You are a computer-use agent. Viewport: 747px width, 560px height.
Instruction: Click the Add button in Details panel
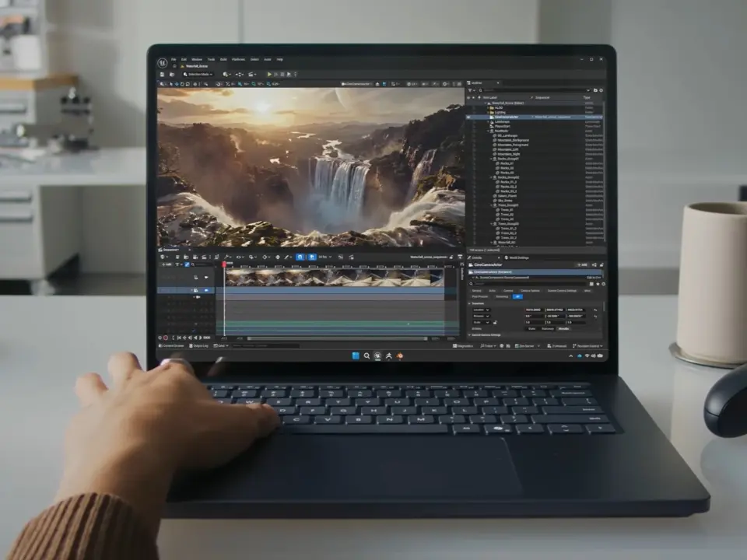pos(582,264)
